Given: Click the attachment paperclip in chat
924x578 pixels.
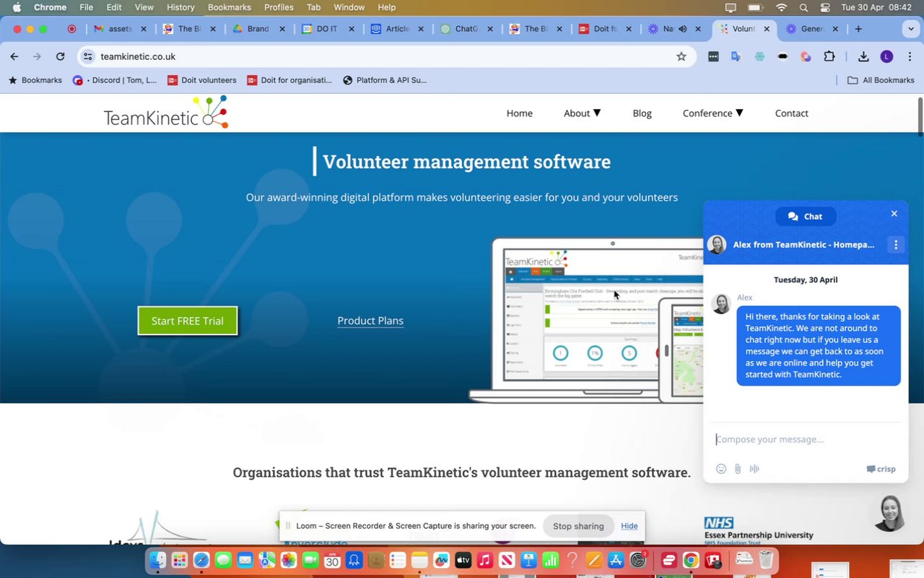Looking at the screenshot, I should 738,469.
